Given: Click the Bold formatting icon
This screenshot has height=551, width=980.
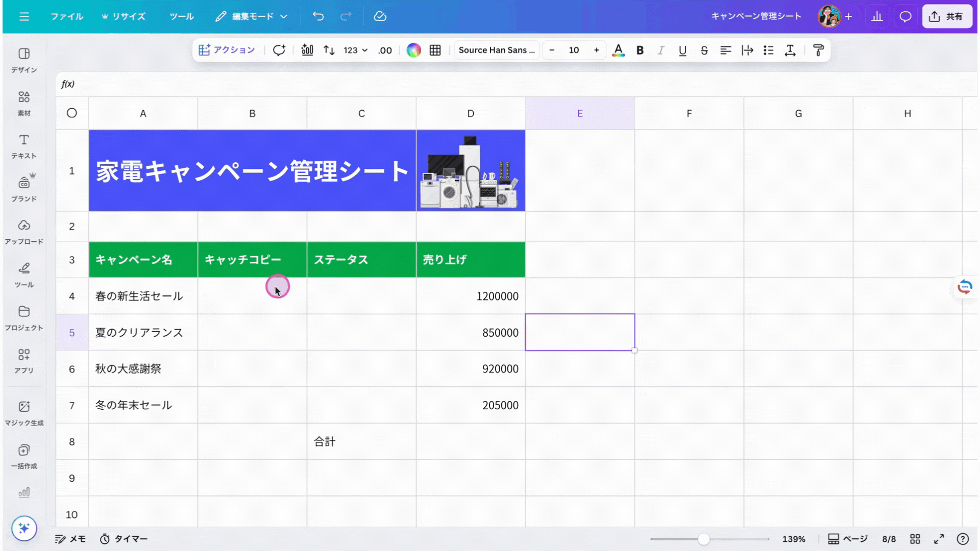Looking at the screenshot, I should click(640, 50).
